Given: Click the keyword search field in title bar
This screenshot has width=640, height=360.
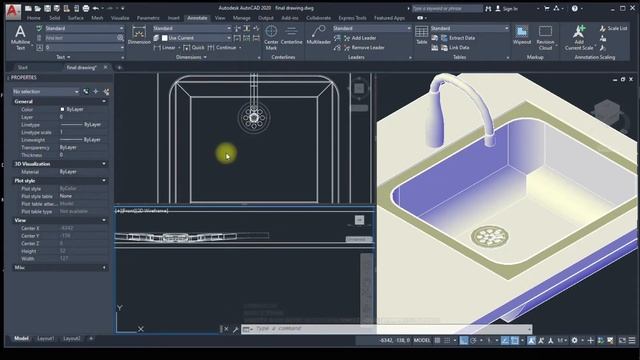Looking at the screenshot, I should 447,8.
